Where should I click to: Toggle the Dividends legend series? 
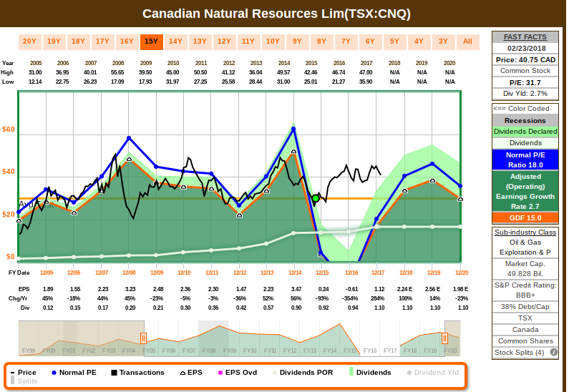coord(370,373)
